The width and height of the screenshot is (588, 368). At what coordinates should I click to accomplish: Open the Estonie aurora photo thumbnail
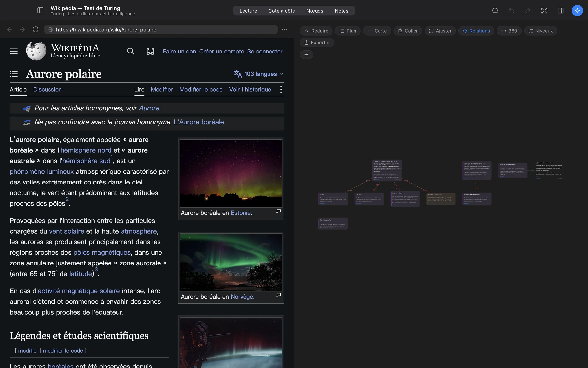[x=231, y=173]
